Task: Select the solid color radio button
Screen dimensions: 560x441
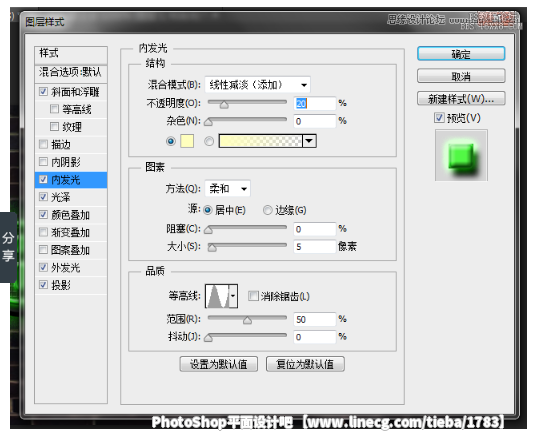Action: click(171, 141)
